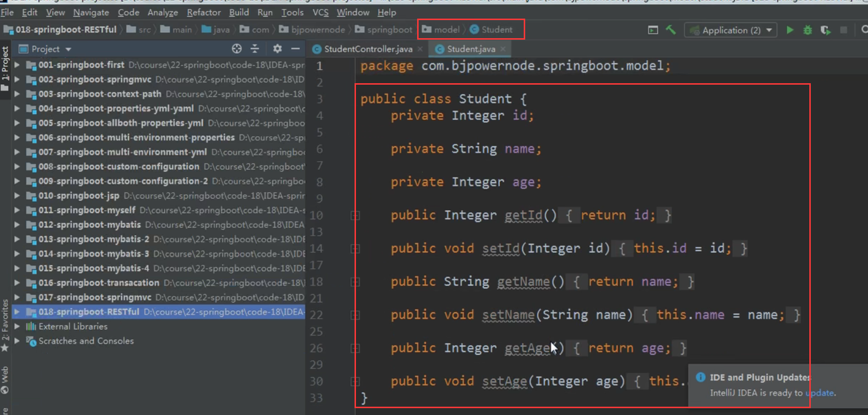Expand the 003-springboot-context-path module

[x=17, y=93]
